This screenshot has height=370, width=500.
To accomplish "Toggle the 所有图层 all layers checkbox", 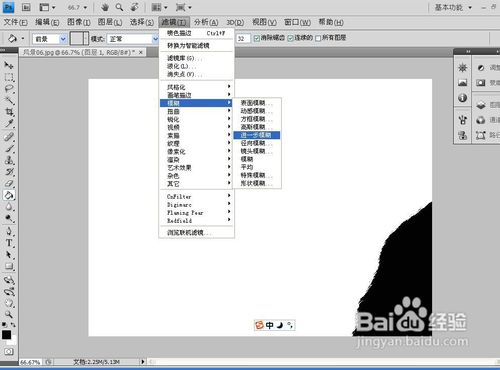I will point(318,38).
